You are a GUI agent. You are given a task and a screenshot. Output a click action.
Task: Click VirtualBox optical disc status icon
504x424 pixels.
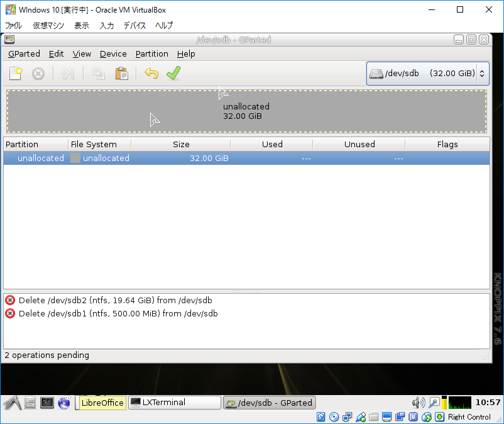tap(334, 417)
